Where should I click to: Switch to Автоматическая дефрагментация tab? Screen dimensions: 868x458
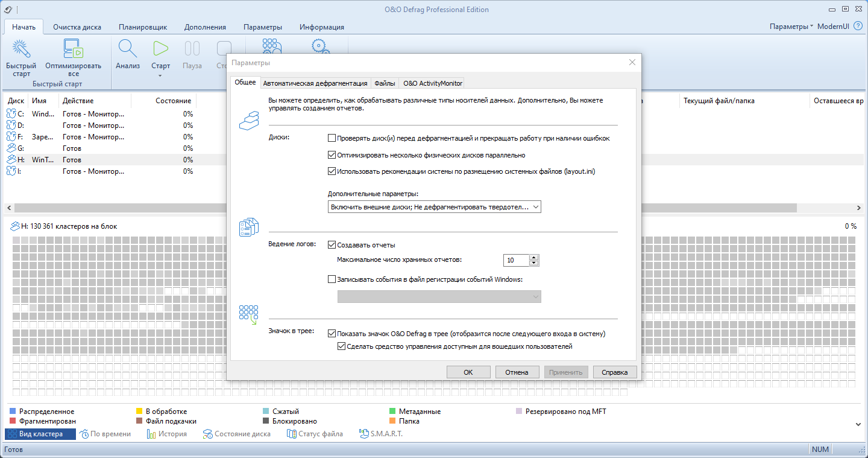[315, 83]
